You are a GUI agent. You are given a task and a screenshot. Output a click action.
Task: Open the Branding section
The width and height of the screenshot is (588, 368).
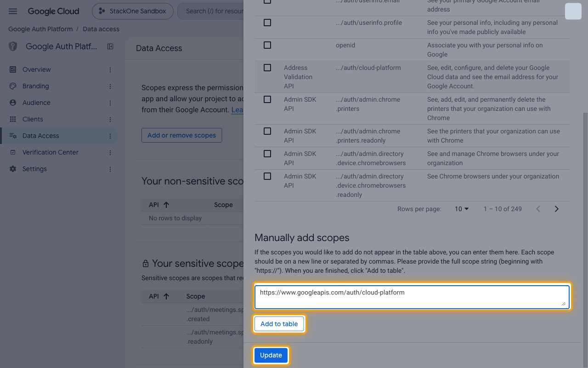[x=35, y=86]
